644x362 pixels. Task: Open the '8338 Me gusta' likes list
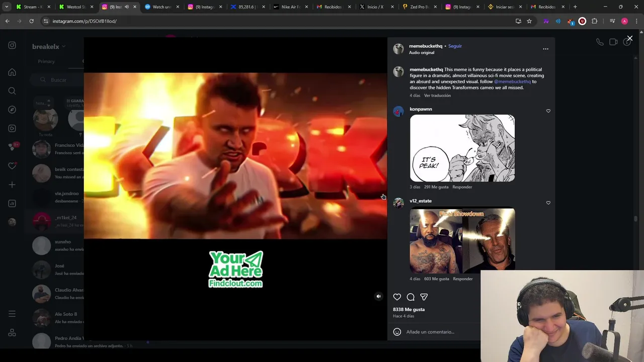click(409, 310)
